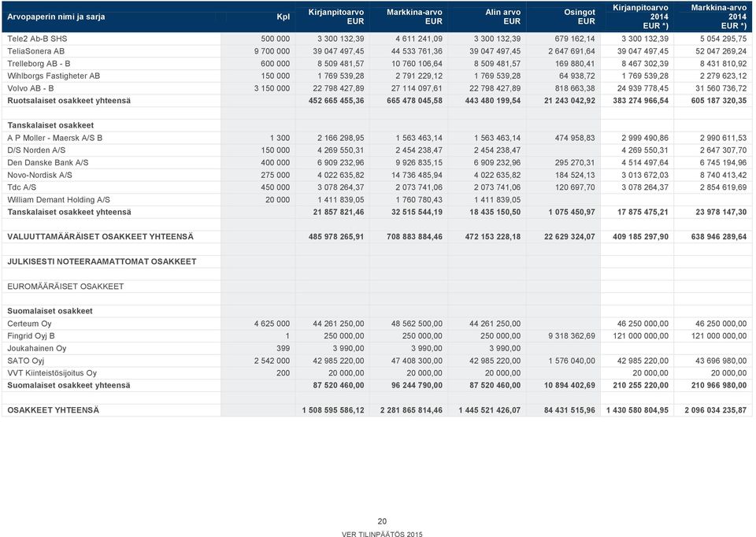The image size is (756, 537).
Task: Click Fingrid dividends '9 318 362,69'
Action: point(572,336)
